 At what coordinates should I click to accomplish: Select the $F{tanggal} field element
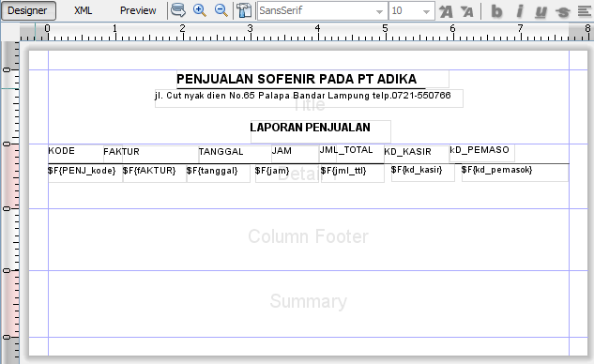pos(219,174)
